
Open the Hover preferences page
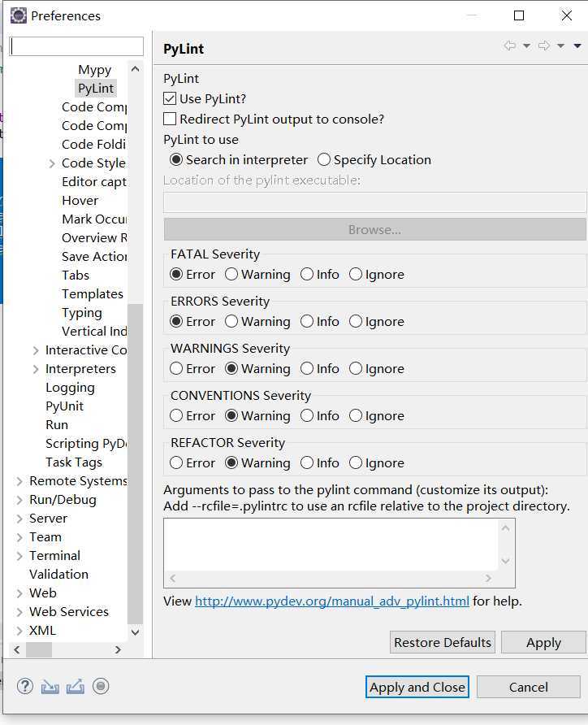click(80, 201)
